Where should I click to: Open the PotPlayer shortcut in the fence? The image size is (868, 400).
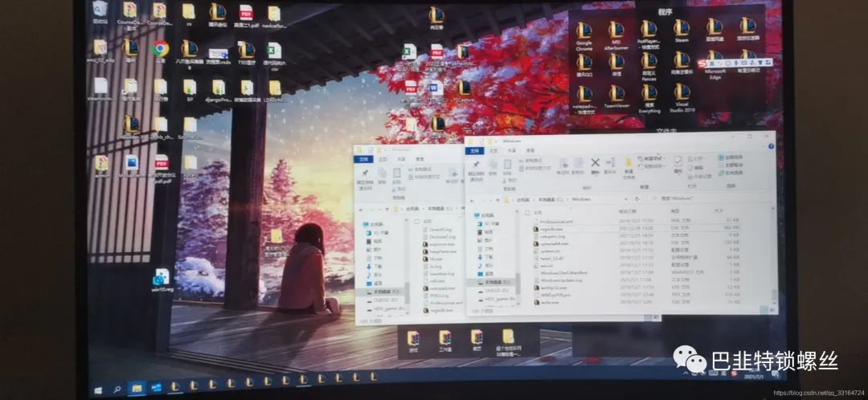pyautogui.click(x=649, y=36)
